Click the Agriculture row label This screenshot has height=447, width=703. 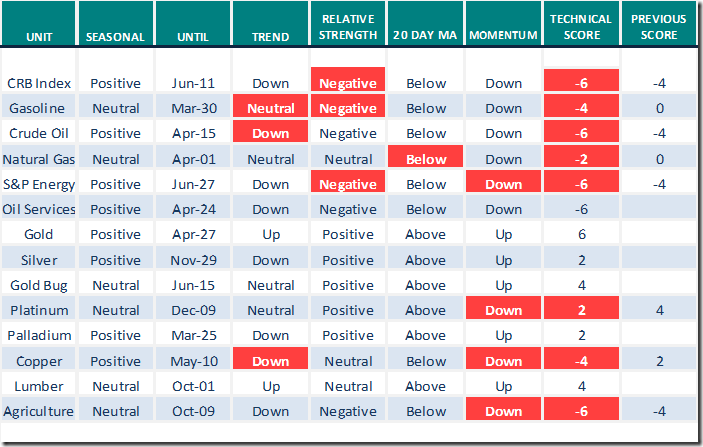pos(40,411)
